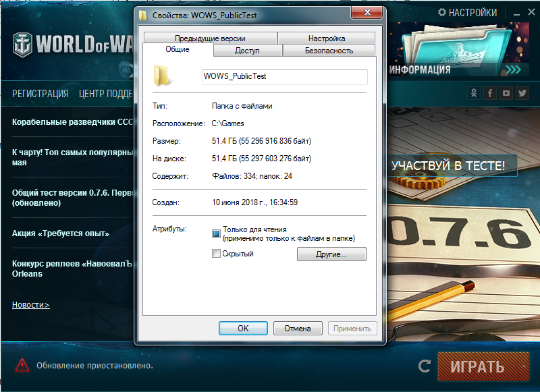The height and width of the screenshot is (392, 540).
Task: Switch to the 'Настройка' tab
Action: 327,38
